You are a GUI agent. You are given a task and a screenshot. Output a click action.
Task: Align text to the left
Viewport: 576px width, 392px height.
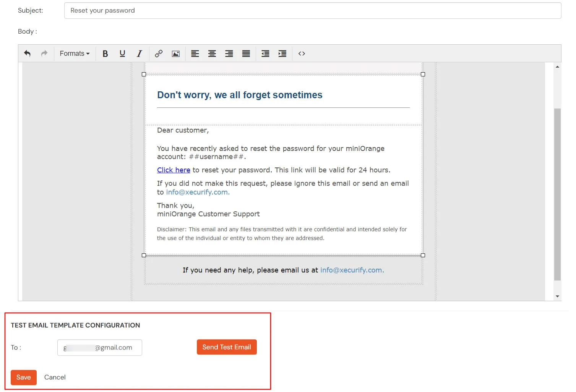tap(195, 53)
